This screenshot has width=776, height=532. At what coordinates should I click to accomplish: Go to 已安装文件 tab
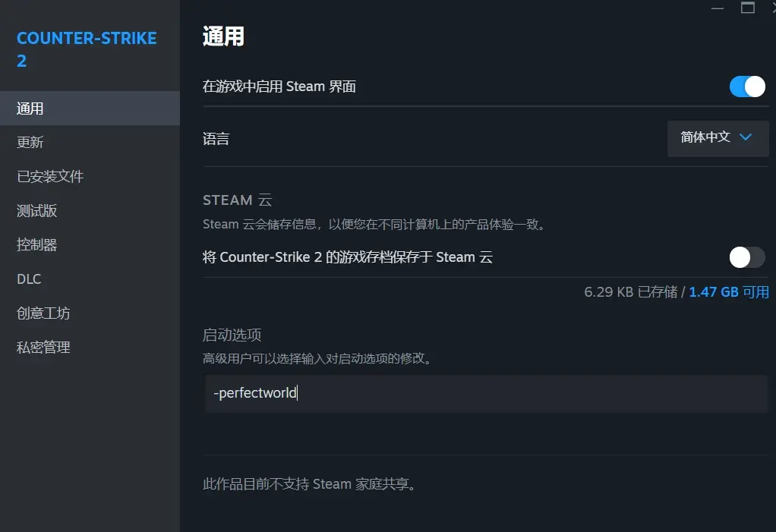click(x=50, y=177)
